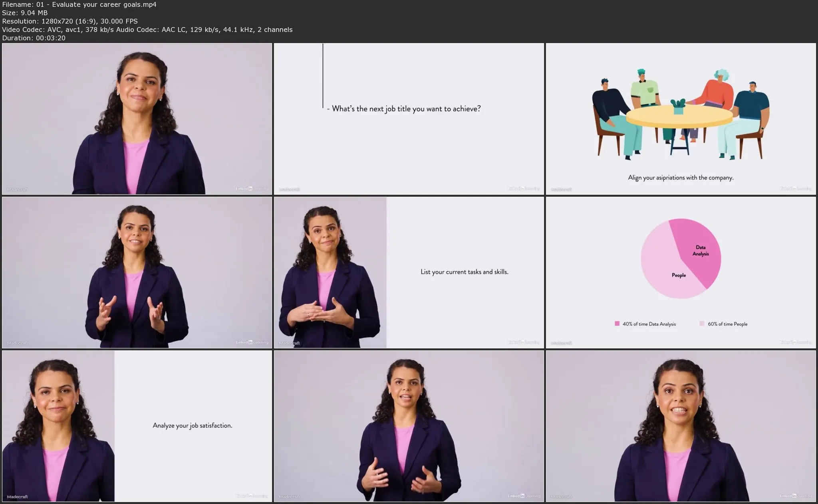Click the meeting table illustration thumbnail
The width and height of the screenshot is (818, 504).
(681, 119)
